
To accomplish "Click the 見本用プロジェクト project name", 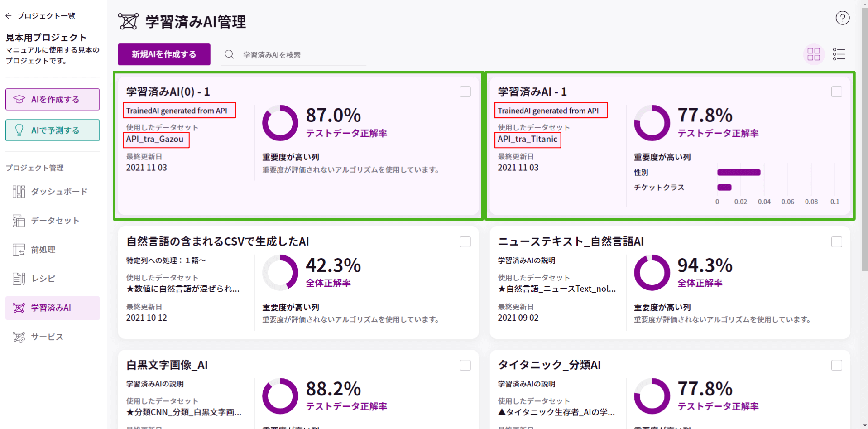I will coord(46,38).
